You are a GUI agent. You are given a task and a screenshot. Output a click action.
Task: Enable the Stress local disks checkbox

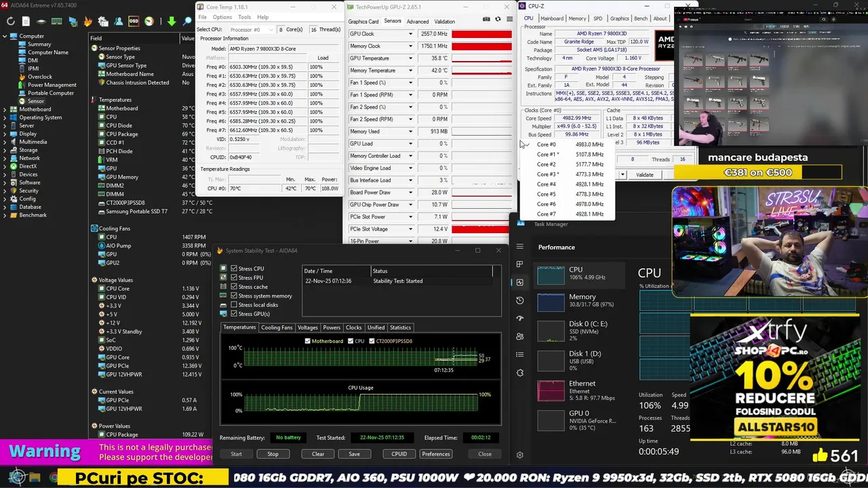click(234, 304)
